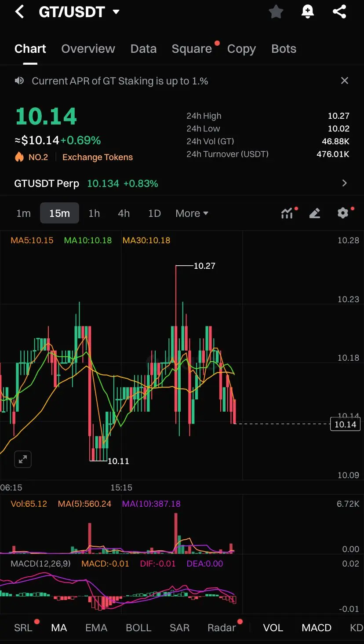
Task: Dismiss the GT Staking APR announcement
Action: pos(345,80)
